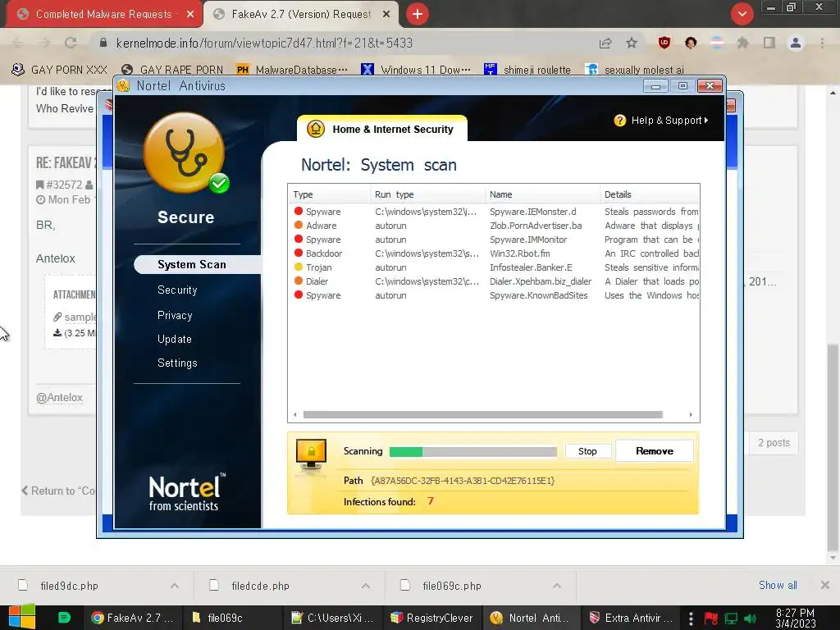Click red flag icon in system tray

point(711,619)
